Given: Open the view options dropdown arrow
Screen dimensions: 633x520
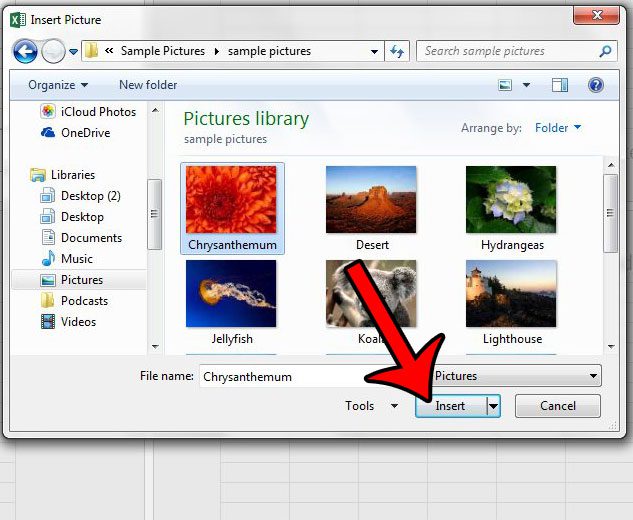Looking at the screenshot, I should point(526,85).
